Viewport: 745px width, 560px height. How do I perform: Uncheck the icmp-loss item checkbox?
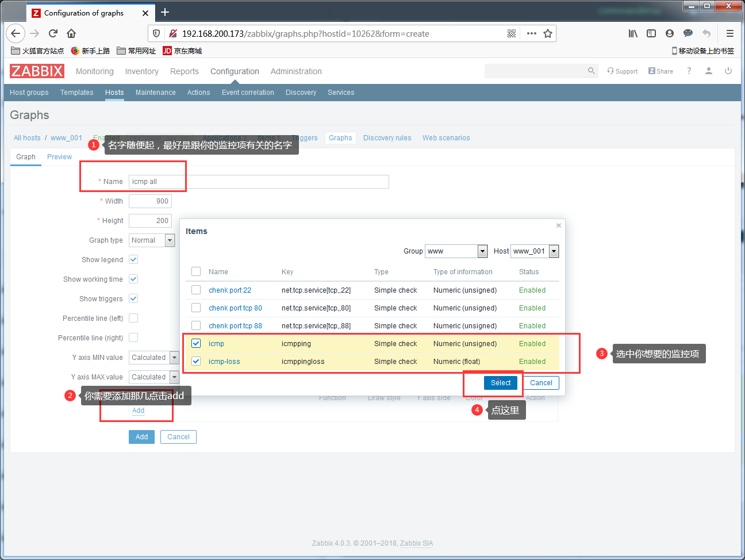[x=196, y=361]
